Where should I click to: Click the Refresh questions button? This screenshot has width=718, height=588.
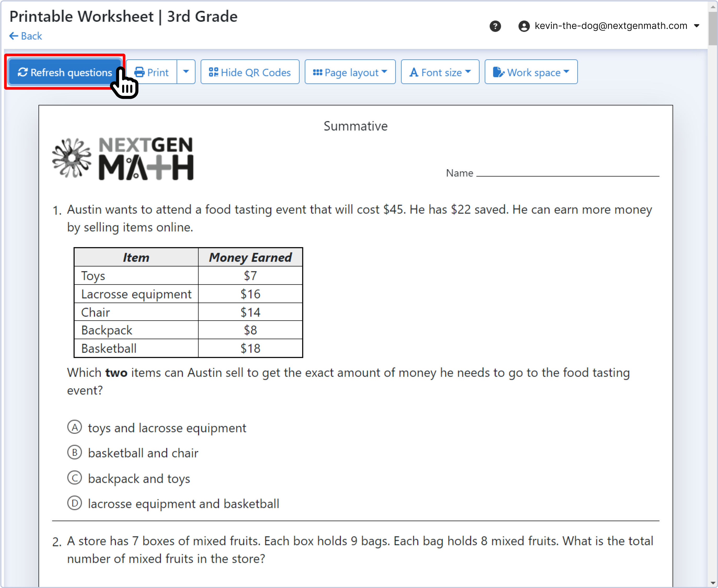pos(65,72)
